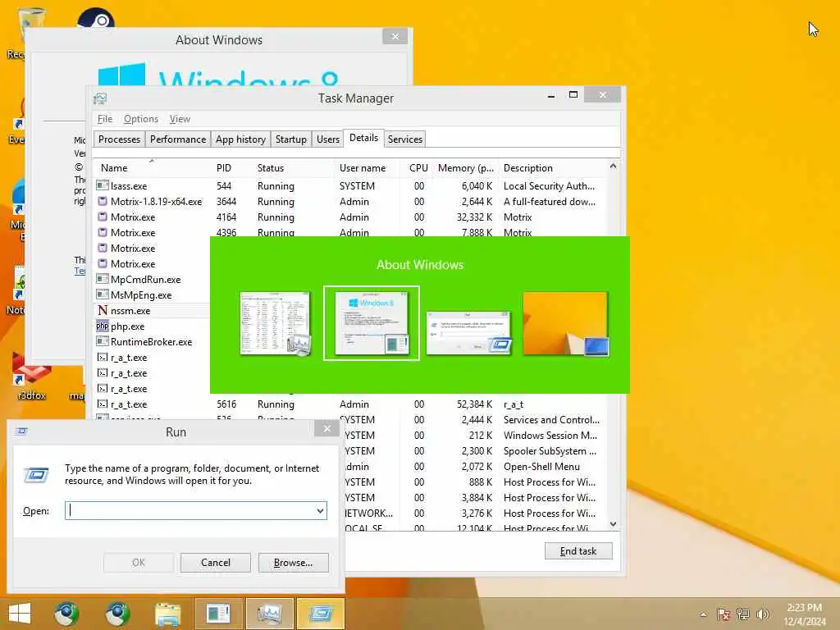Select About Windows thumbnail in switcher
Image resolution: width=840 pixels, height=630 pixels.
point(372,323)
